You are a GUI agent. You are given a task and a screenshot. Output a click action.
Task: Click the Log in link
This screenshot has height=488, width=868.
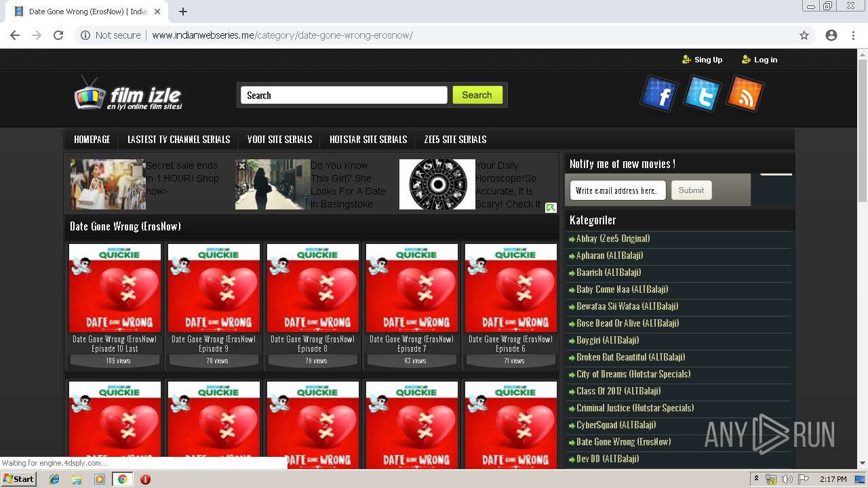pyautogui.click(x=759, y=60)
